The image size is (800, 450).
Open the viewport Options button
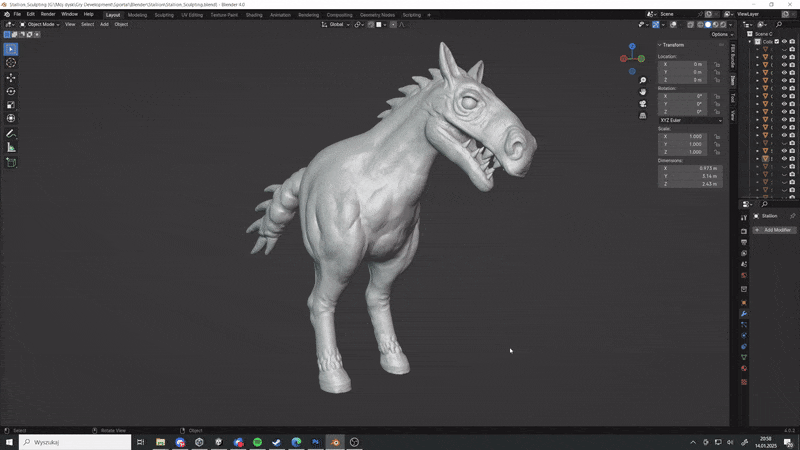tap(722, 35)
